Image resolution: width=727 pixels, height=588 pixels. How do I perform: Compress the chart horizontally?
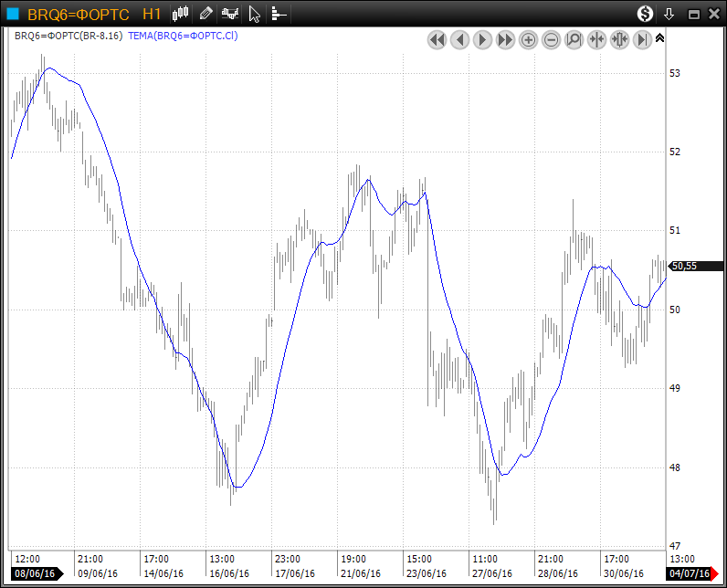pyautogui.click(x=597, y=39)
